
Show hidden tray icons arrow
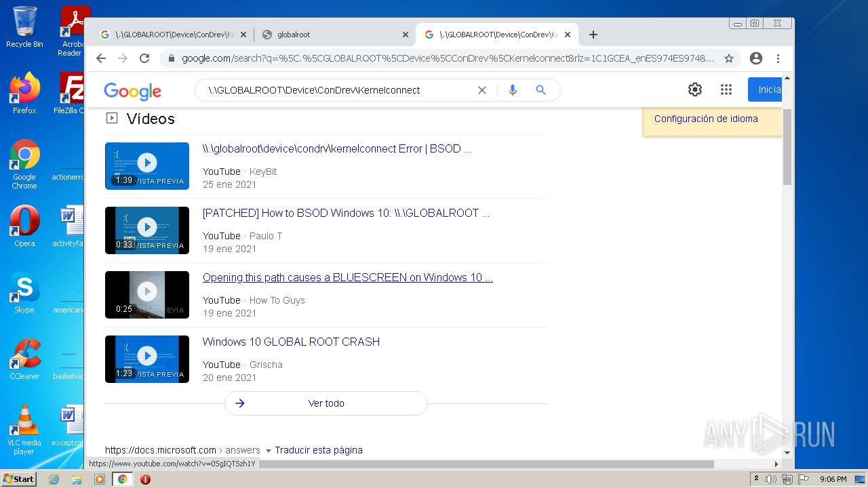756,479
